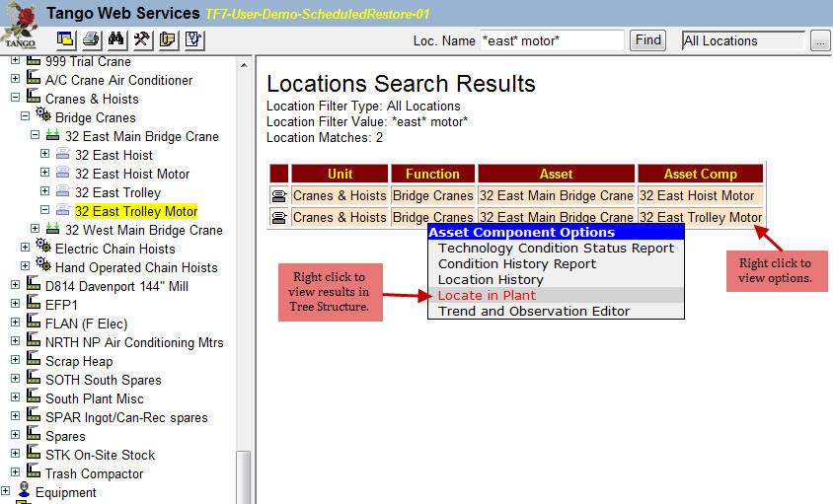Click the windows icon in the toolbar
The image size is (833, 504).
click(66, 39)
